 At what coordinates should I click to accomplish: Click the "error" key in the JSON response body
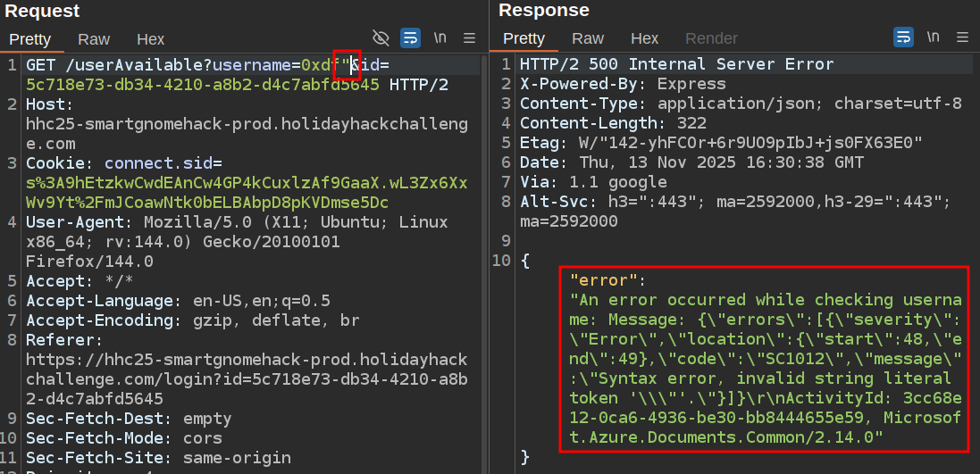tap(604, 280)
